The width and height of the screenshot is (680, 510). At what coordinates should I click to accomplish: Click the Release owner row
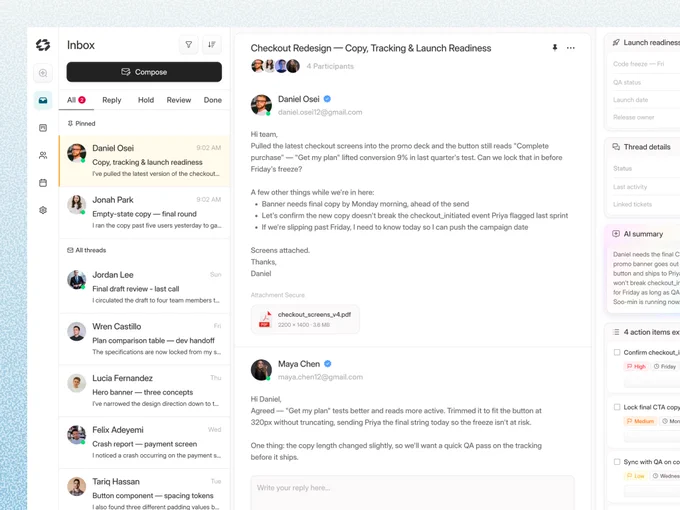click(646, 117)
